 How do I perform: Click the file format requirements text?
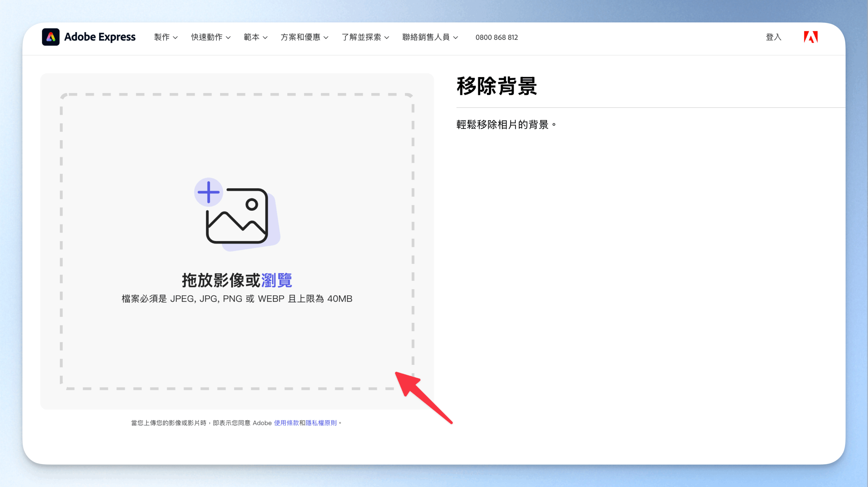[x=237, y=299]
